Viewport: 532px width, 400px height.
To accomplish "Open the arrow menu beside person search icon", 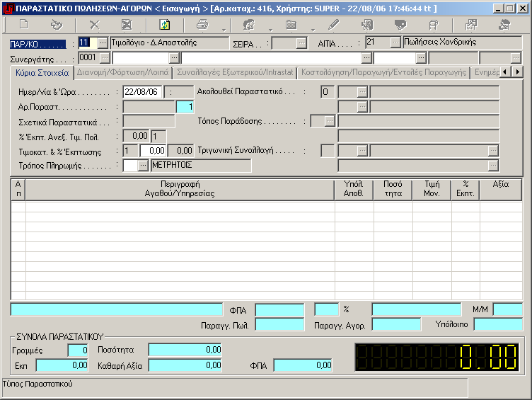I will click(270, 30).
